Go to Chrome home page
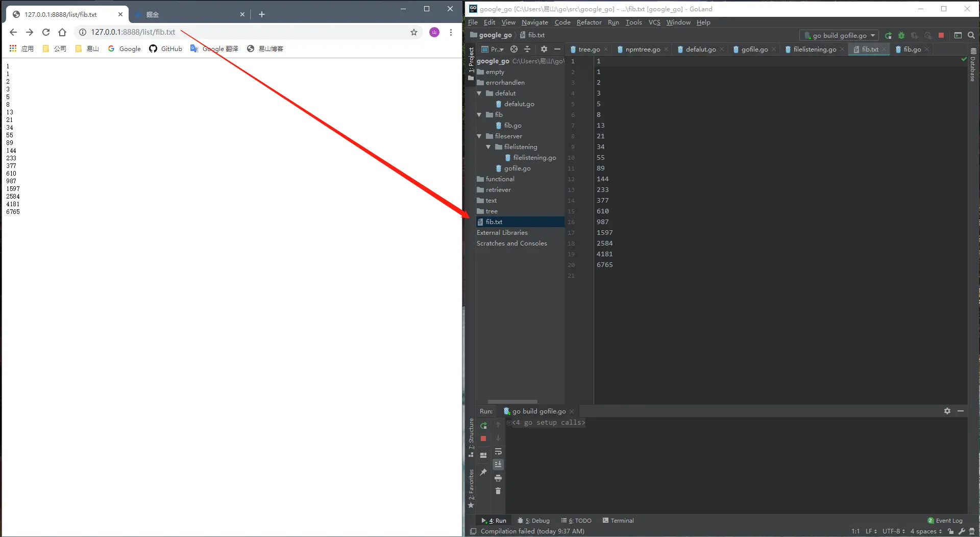The width and height of the screenshot is (980, 537). coord(62,32)
